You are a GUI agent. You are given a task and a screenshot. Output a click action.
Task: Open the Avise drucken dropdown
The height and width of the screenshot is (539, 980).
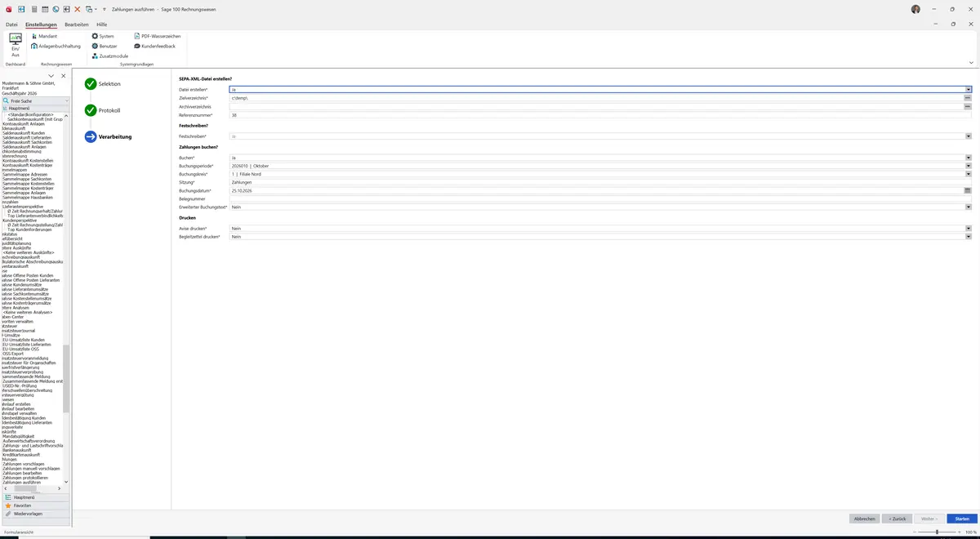969,229
